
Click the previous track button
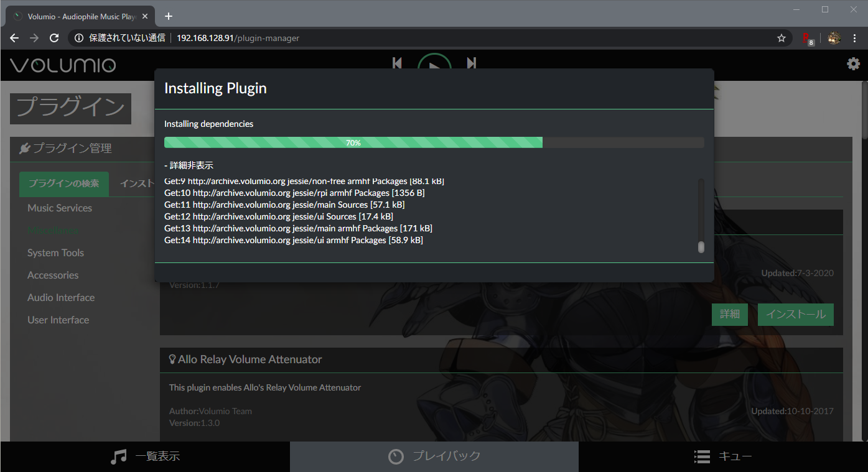click(x=397, y=63)
